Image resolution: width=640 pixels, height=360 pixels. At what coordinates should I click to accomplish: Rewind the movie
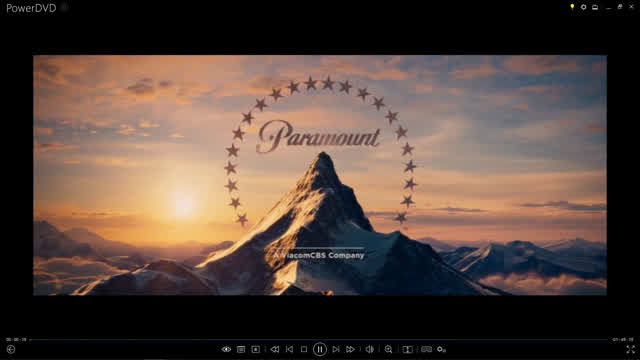click(275, 349)
